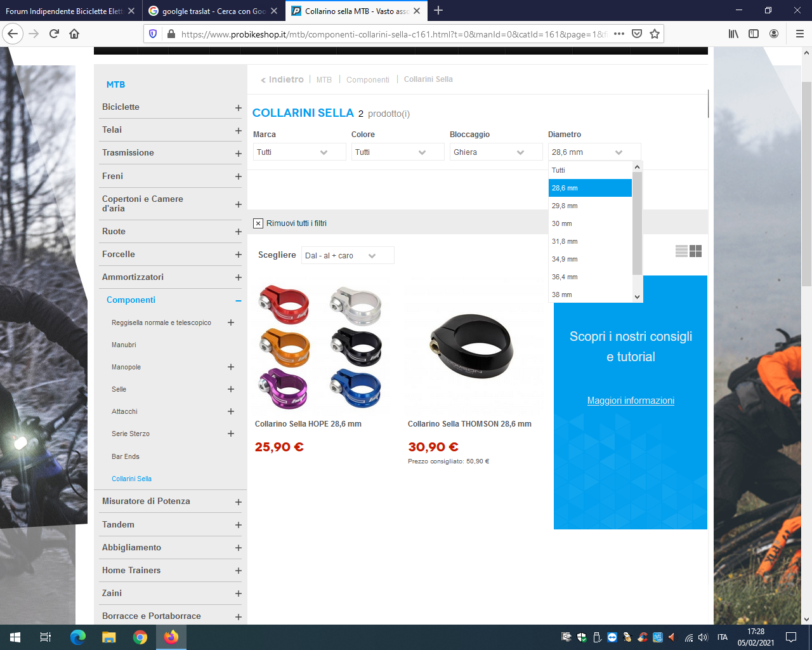
Task: Expand the Selle subcategory
Action: pyautogui.click(x=231, y=389)
